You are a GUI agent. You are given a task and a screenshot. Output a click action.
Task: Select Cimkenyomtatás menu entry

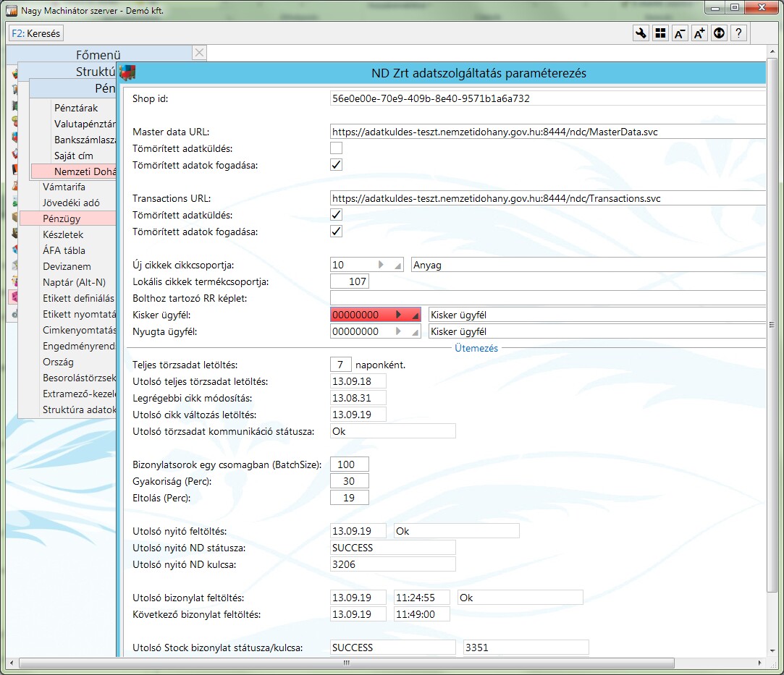[x=79, y=330]
